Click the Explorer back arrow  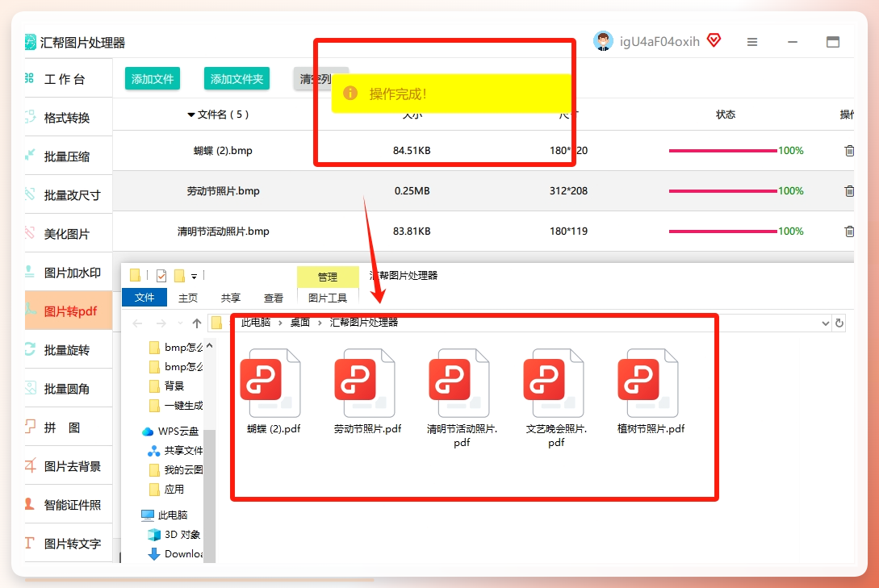(137, 323)
